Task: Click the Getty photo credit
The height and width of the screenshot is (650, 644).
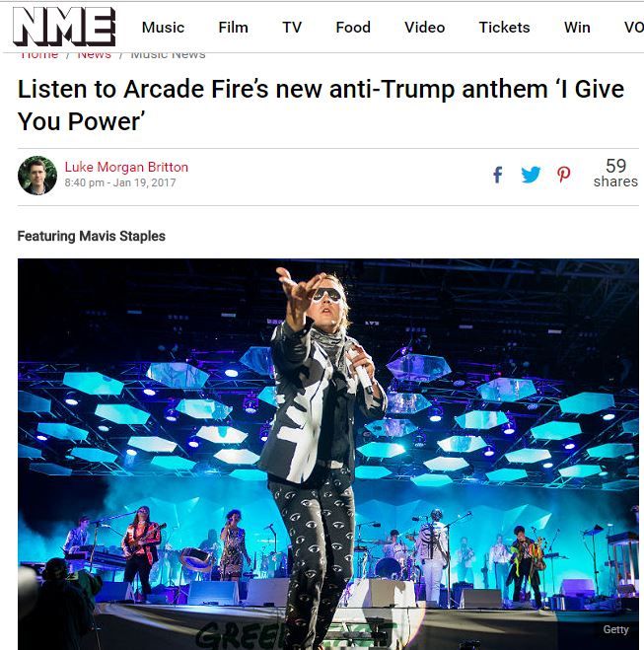Action: pyautogui.click(x=615, y=629)
